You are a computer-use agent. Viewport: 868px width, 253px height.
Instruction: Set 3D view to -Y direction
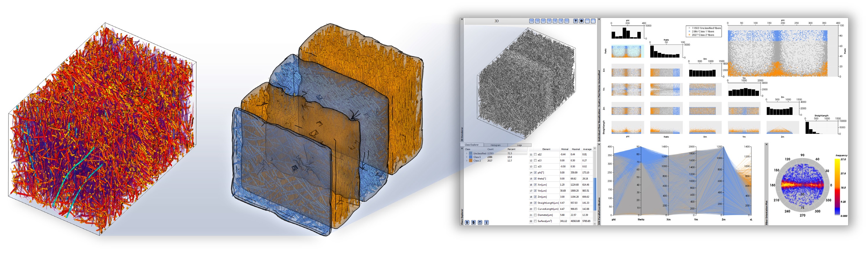pyautogui.click(x=549, y=21)
